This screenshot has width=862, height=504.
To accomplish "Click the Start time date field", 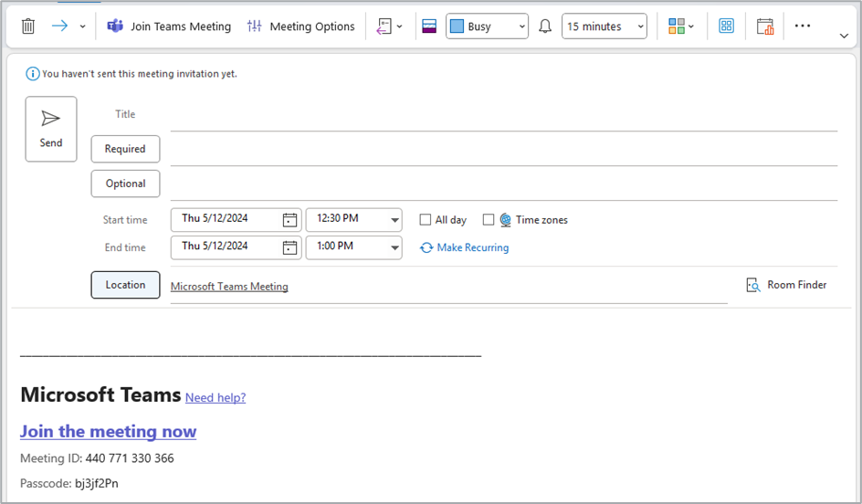I will (236, 220).
